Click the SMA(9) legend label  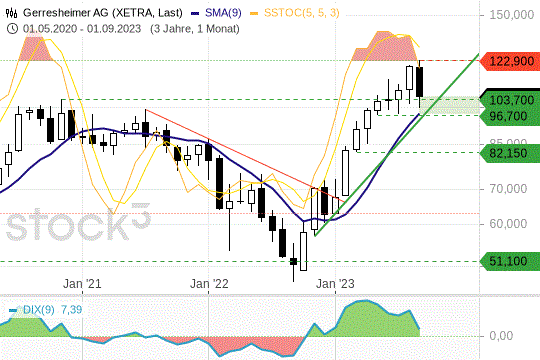coord(223,13)
